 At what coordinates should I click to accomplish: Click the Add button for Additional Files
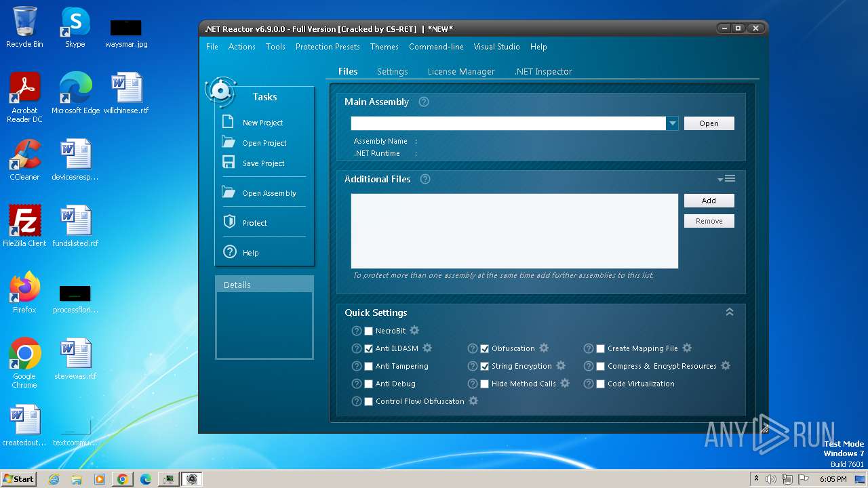coord(709,201)
